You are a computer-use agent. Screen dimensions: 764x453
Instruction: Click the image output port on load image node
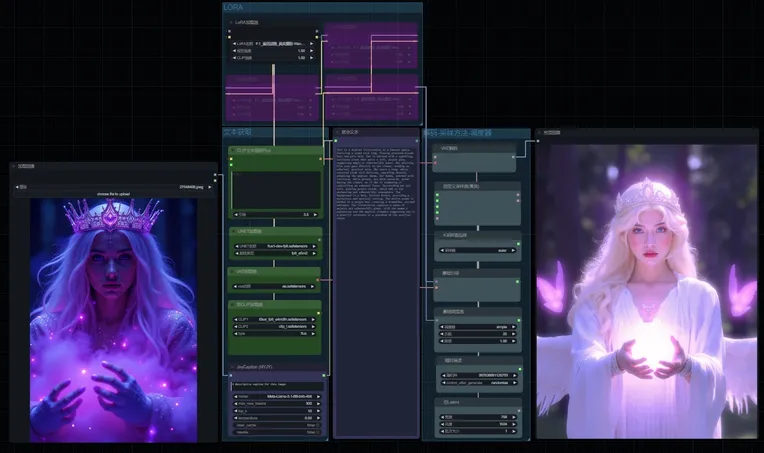click(213, 177)
